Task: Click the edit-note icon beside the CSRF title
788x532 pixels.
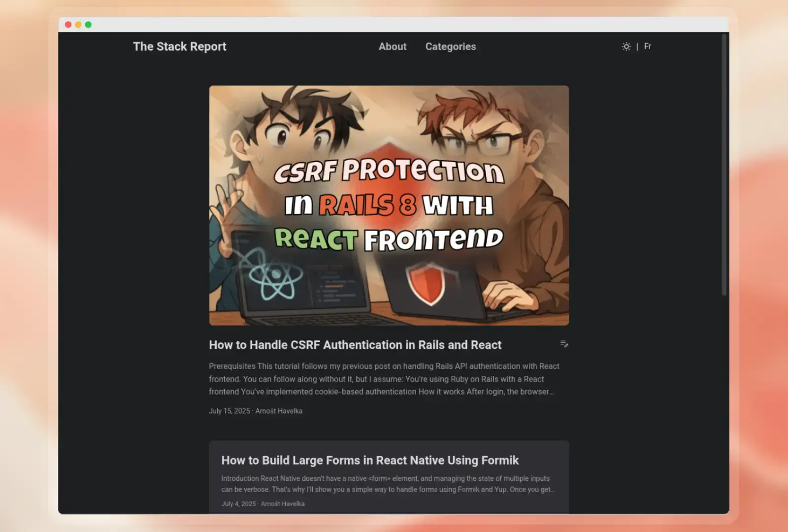Action: (x=564, y=344)
